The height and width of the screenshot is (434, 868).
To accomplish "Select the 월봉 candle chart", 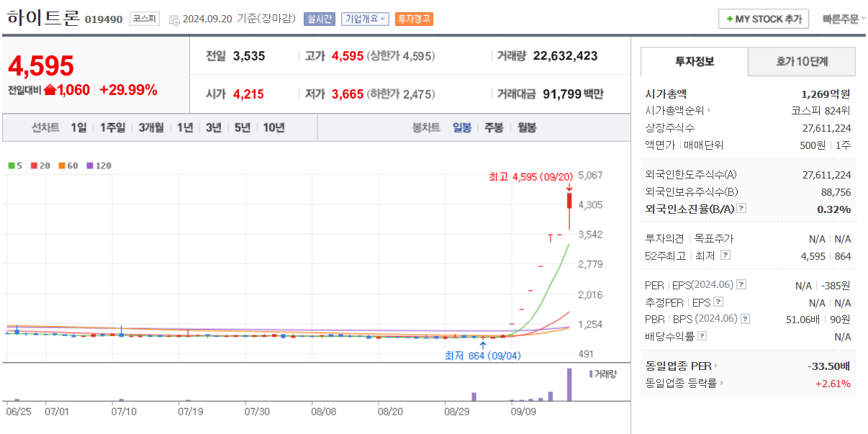I will tap(526, 127).
